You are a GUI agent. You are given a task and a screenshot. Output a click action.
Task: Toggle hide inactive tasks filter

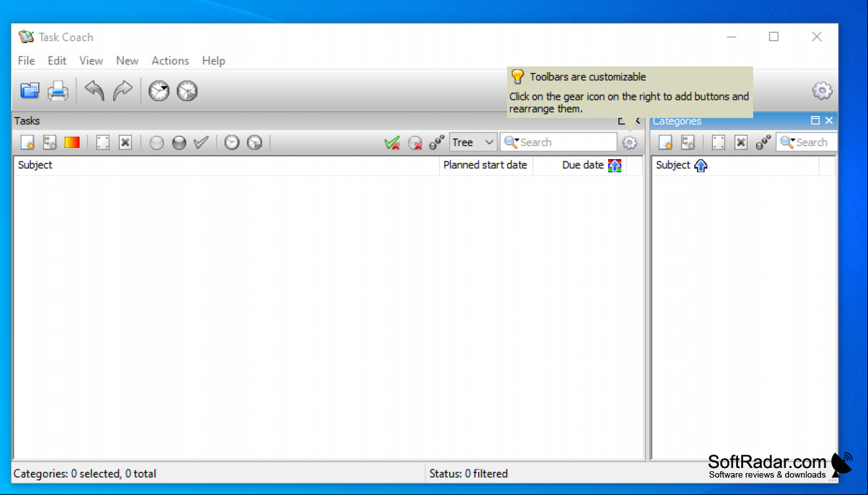[x=415, y=143]
